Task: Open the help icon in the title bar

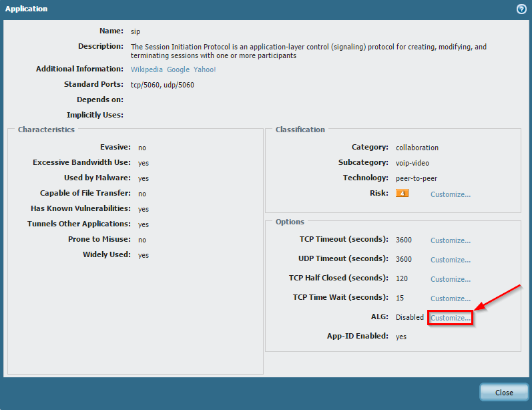Action: point(521,9)
